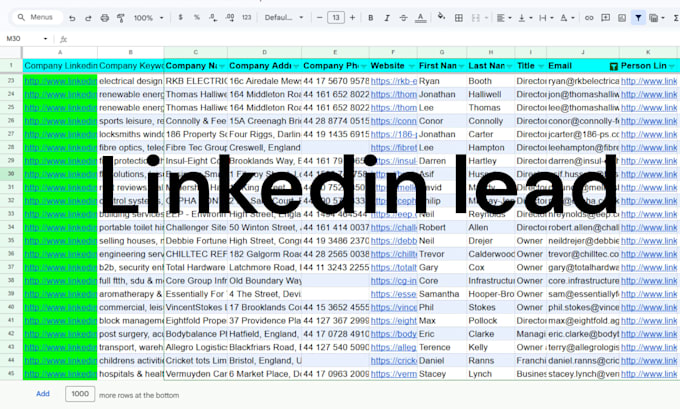Open horizontal align dropdown
This screenshot has width=680, height=409.
pyautogui.click(x=503, y=18)
